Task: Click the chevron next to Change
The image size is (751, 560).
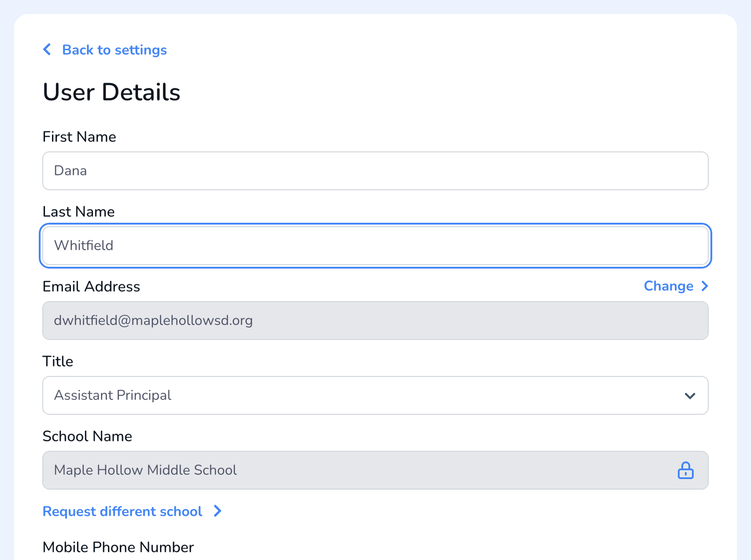Action: tap(705, 286)
